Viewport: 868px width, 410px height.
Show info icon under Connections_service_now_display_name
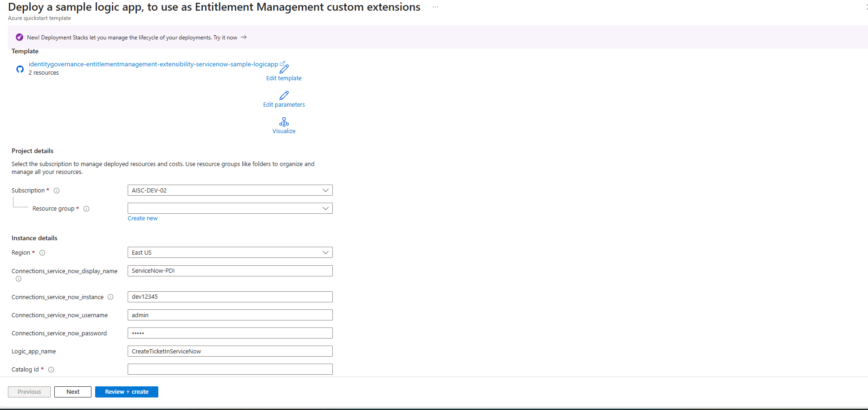[19, 279]
